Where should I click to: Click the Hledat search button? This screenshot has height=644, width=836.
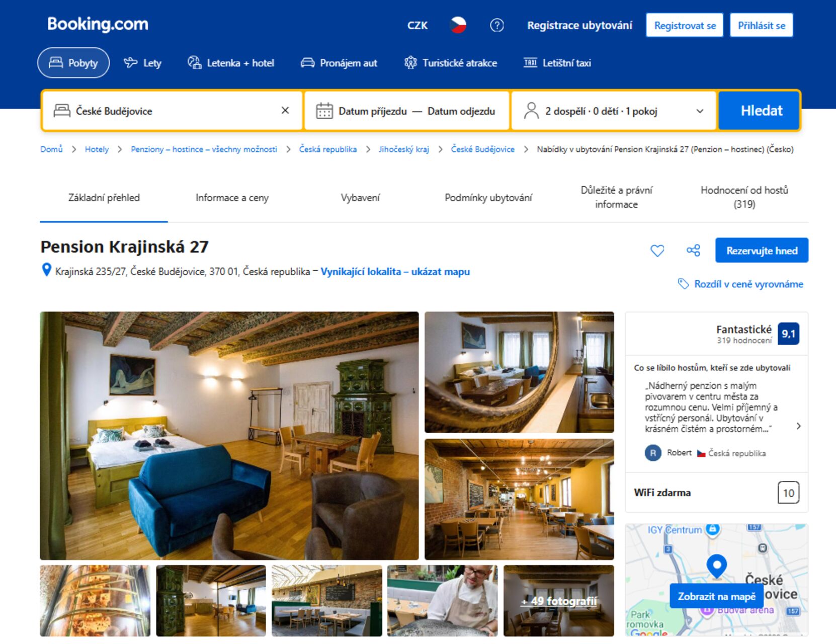tap(760, 111)
